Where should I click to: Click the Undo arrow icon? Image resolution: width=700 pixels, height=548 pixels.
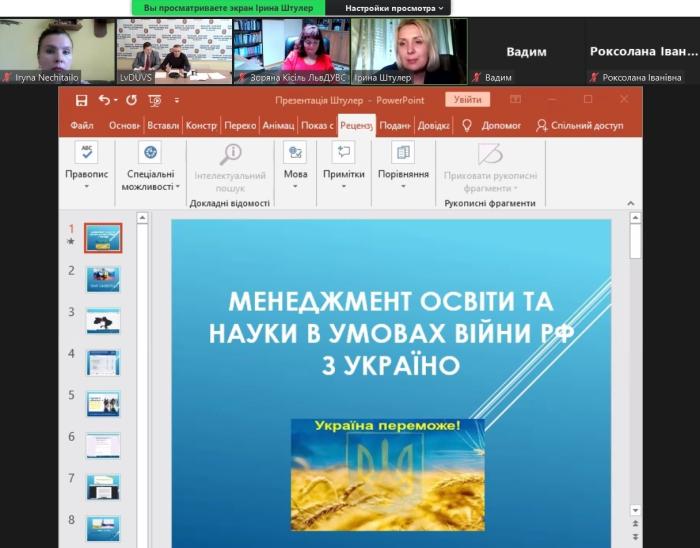click(103, 100)
